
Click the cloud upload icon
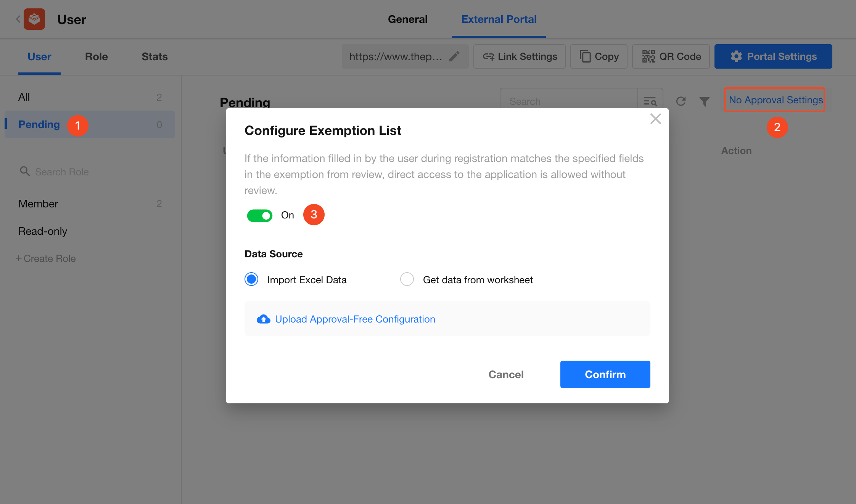263,319
